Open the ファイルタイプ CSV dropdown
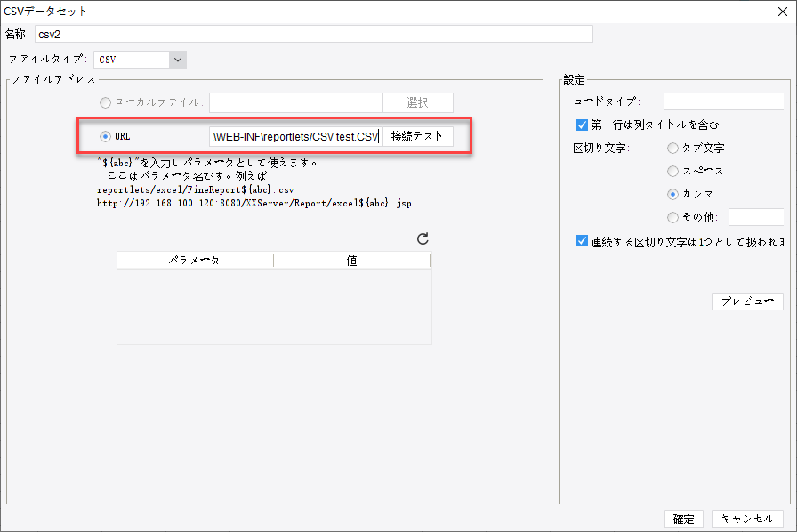 click(177, 60)
